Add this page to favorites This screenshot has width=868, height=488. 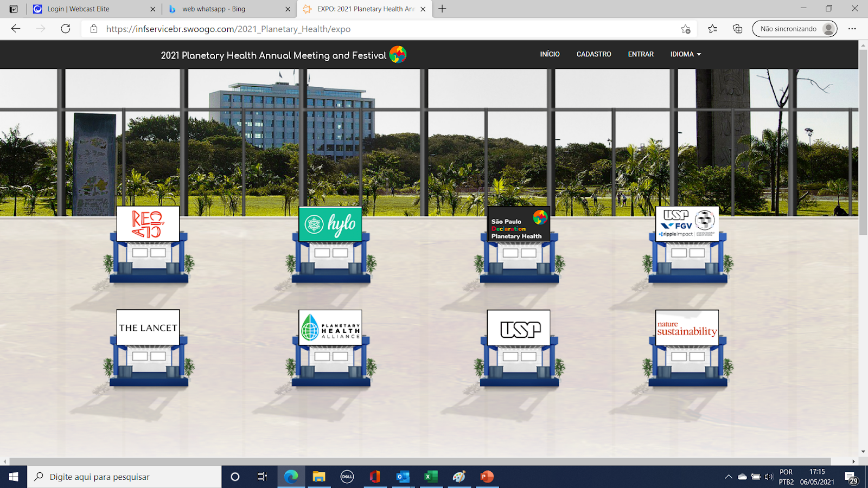point(686,29)
